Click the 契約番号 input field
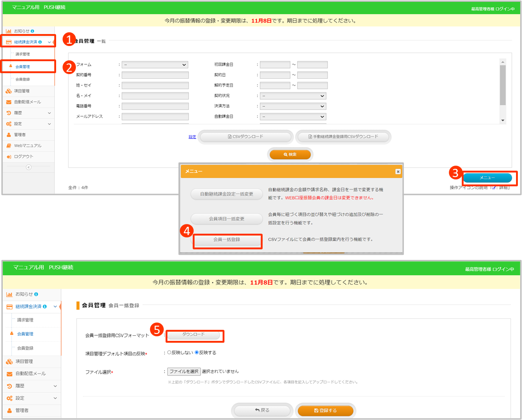The width and height of the screenshot is (522, 420). tap(155, 75)
